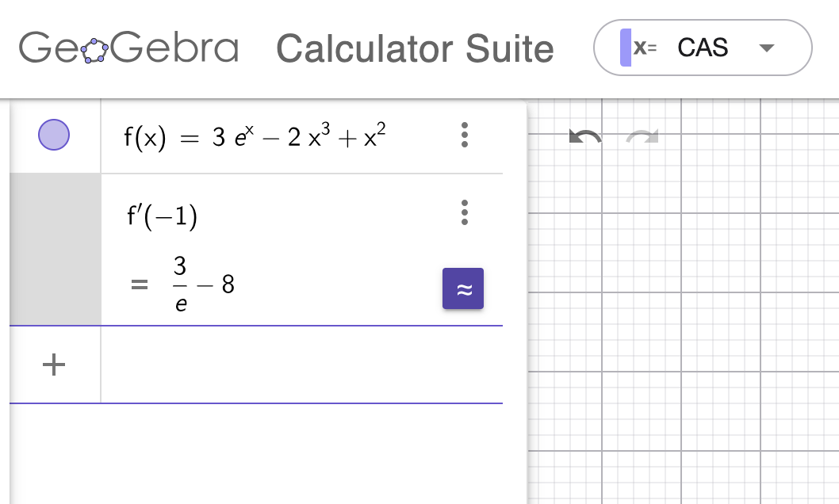839x504 pixels.
Task: Select the CAS label text in selector
Action: point(703,48)
